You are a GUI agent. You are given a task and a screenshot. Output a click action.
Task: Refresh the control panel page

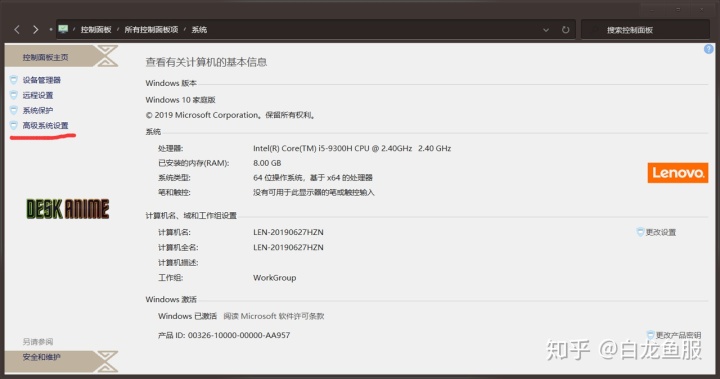pos(565,30)
